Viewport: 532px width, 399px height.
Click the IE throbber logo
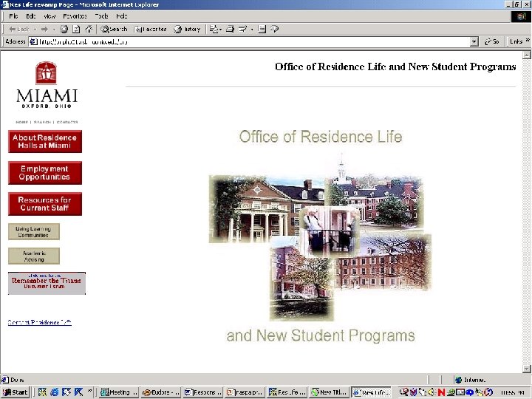coord(520,16)
